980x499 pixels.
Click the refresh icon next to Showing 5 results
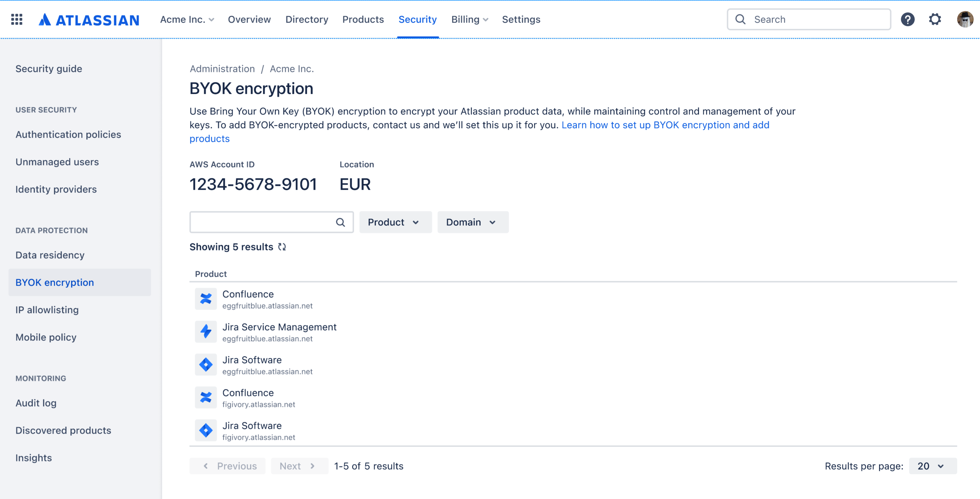[282, 247]
